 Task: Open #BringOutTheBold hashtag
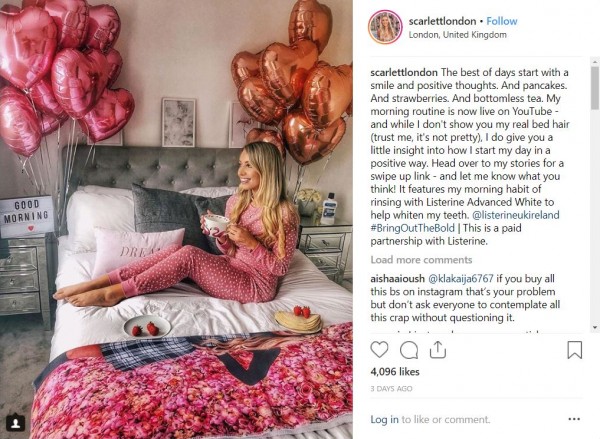click(x=412, y=228)
